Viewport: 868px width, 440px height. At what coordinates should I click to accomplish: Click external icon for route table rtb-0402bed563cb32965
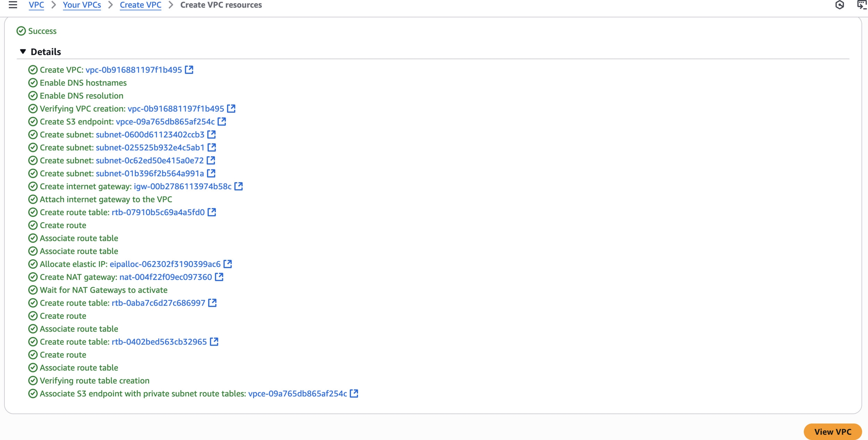(x=214, y=342)
